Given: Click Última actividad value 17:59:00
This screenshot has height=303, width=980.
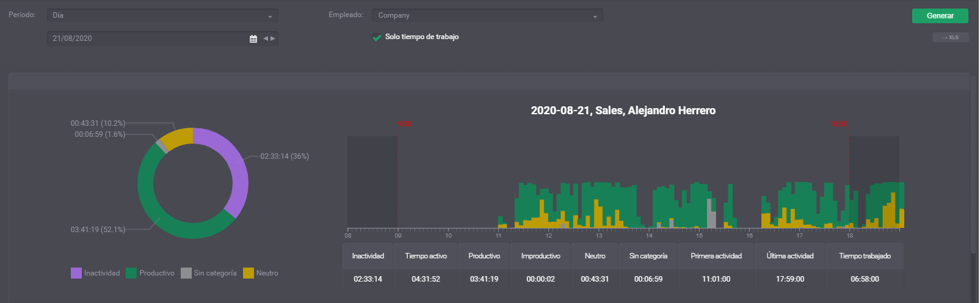Looking at the screenshot, I should [790, 279].
